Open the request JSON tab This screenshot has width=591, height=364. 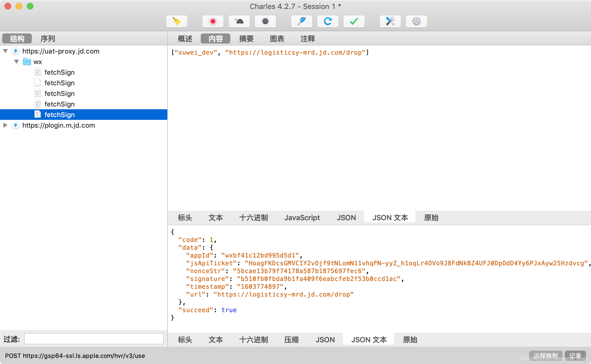coord(346,218)
